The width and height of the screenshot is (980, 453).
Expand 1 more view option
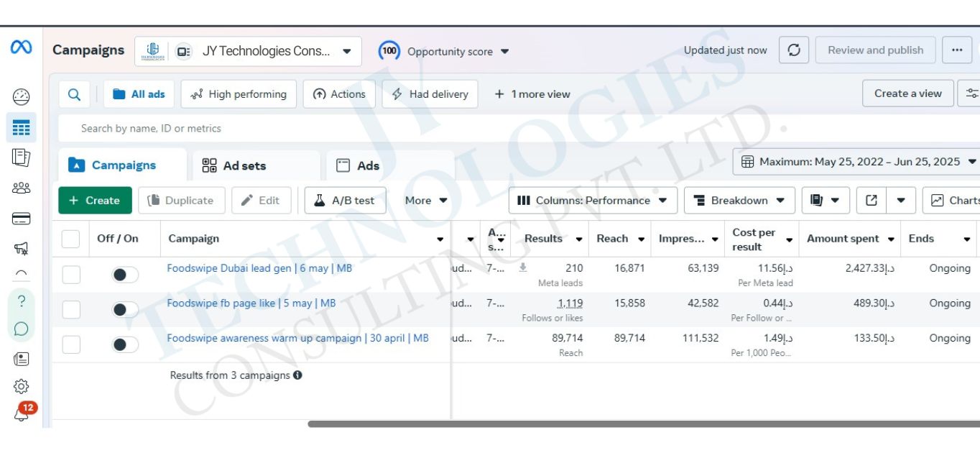click(x=532, y=94)
